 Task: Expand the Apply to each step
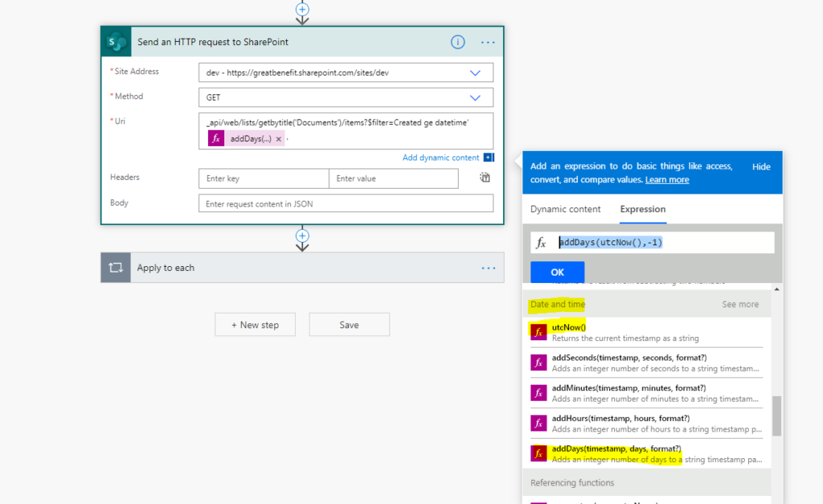[303, 268]
